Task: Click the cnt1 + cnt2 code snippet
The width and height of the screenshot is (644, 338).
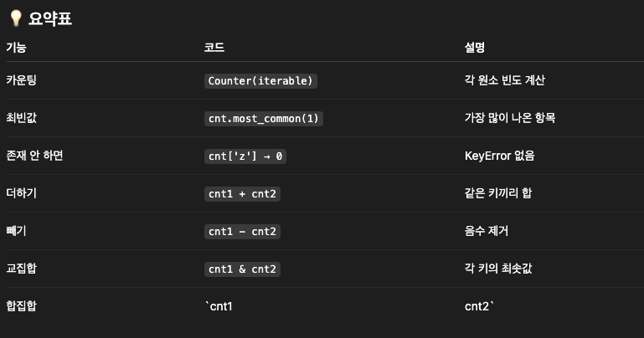Action: [242, 194]
